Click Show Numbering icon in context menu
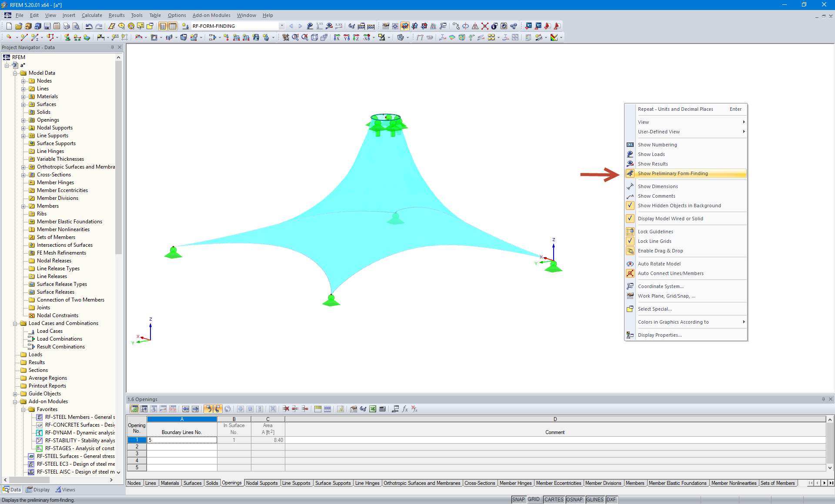Image resolution: width=835 pixels, height=504 pixels. pyautogui.click(x=630, y=145)
